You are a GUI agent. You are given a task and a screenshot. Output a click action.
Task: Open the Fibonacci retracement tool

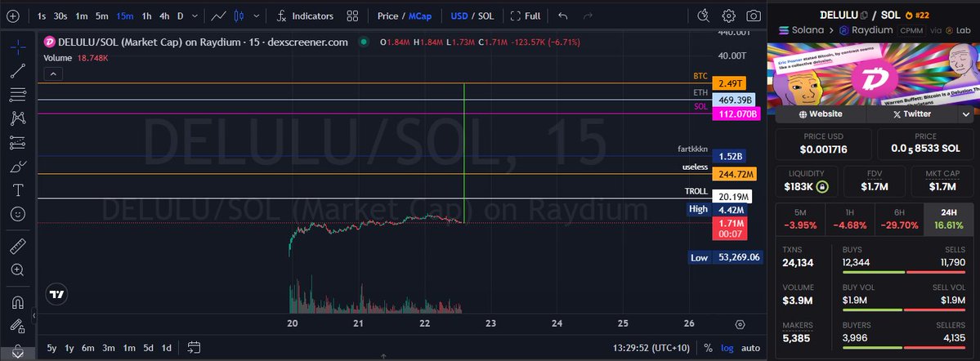point(18,95)
